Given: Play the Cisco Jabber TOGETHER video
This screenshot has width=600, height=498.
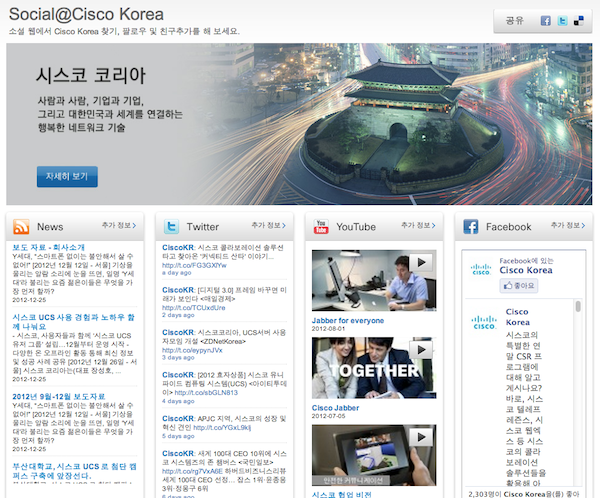Looking at the screenshot, I should click(421, 349).
